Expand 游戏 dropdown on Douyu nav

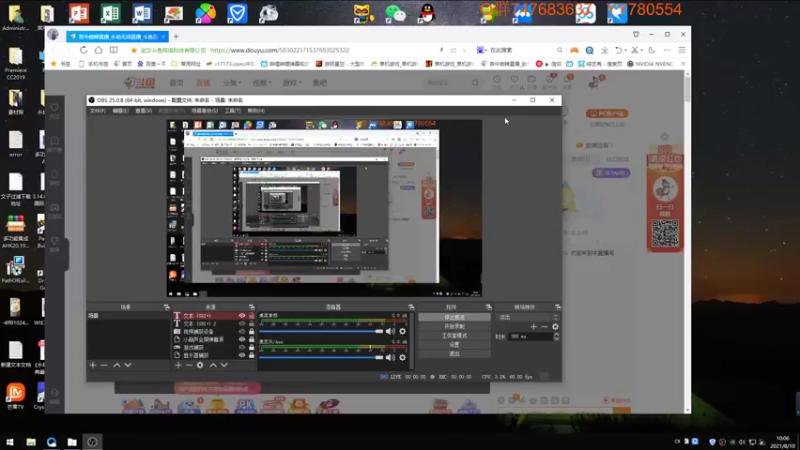292,83
